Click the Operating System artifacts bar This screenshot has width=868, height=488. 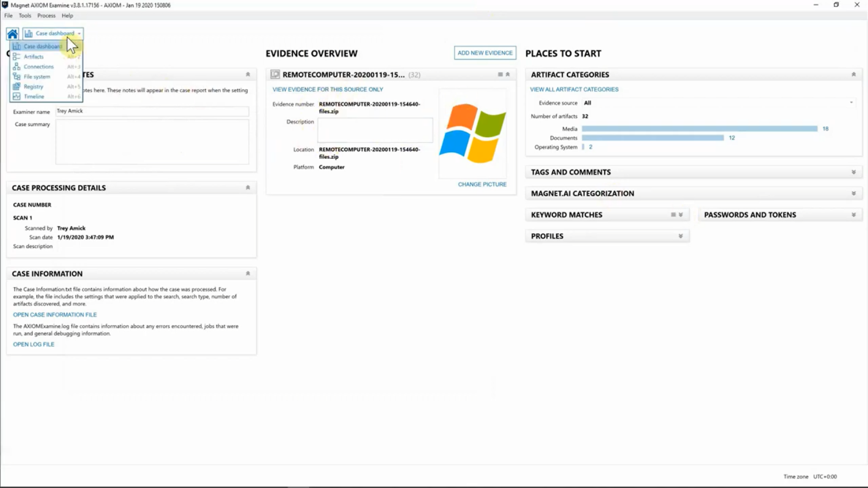(x=583, y=147)
